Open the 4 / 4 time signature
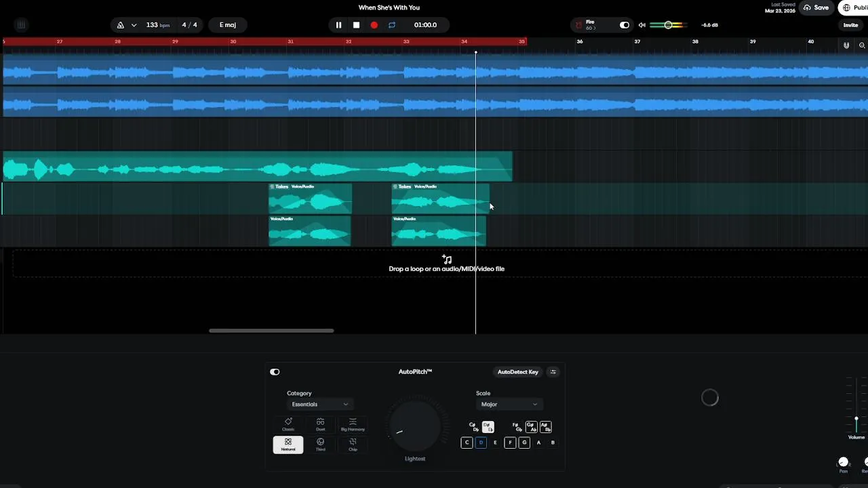868x488 pixels. [190, 25]
